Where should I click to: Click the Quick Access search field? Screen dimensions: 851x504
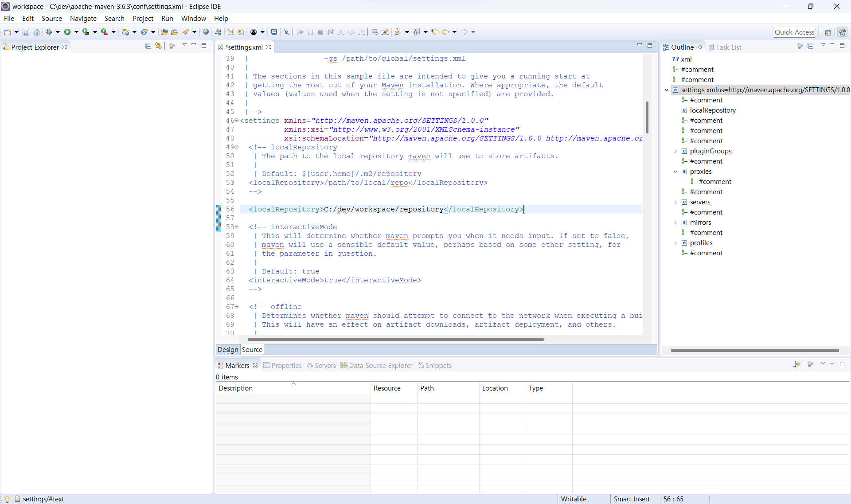point(794,32)
